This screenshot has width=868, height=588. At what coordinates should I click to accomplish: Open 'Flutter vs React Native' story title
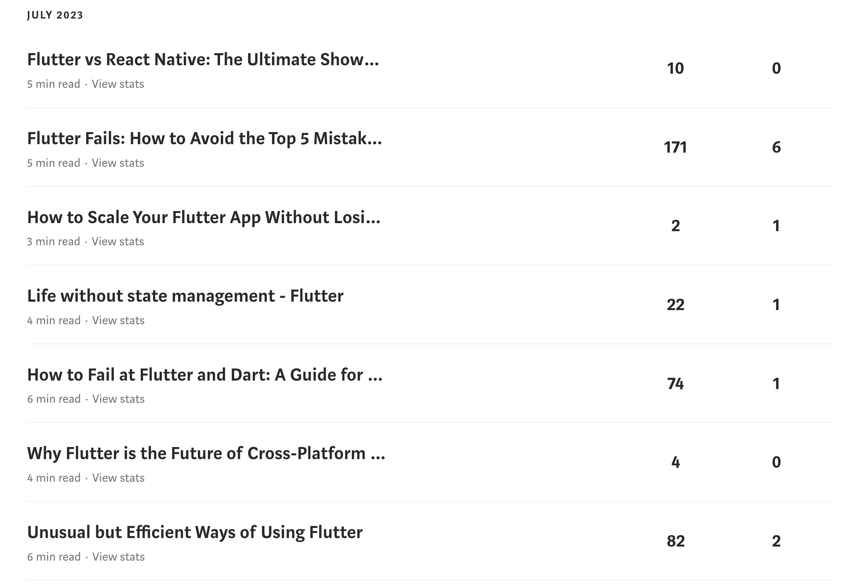tap(203, 60)
